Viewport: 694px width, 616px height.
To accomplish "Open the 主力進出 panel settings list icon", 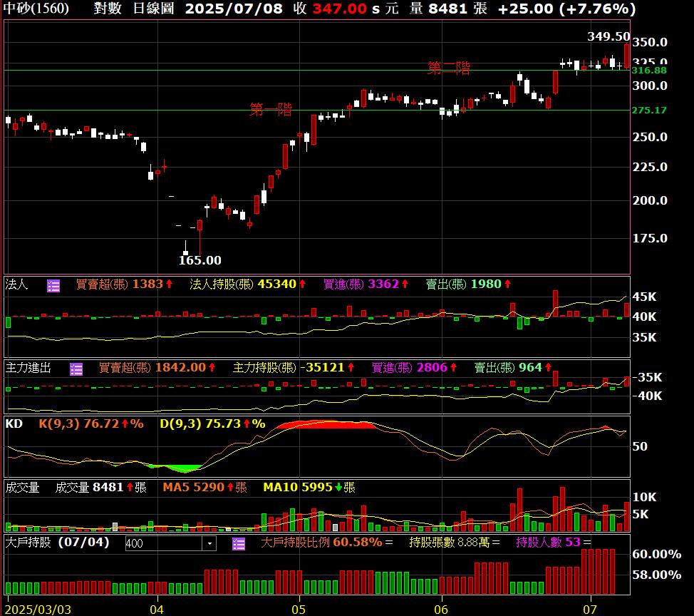I will point(76,369).
